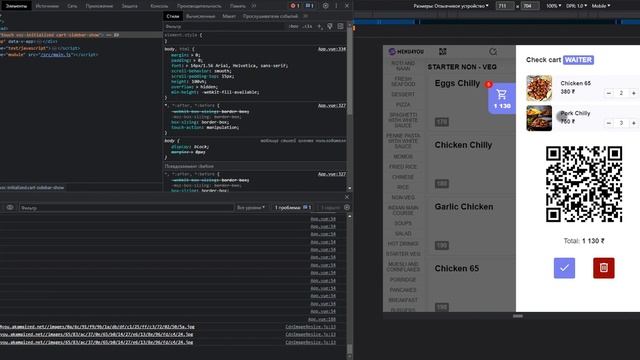Viewport: 640px width, 360px height.
Task: Expand the hidden Styles sub-tabs chevron
Action: pos(306,16)
